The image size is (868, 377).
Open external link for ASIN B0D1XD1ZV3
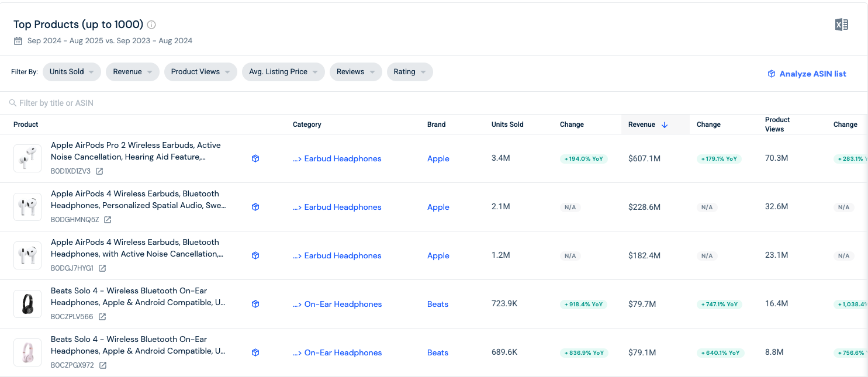pyautogui.click(x=99, y=171)
